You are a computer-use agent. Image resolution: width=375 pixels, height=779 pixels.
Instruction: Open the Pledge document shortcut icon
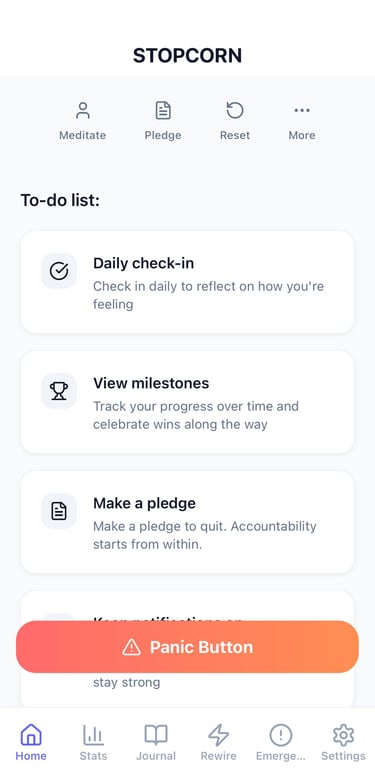coord(163,110)
